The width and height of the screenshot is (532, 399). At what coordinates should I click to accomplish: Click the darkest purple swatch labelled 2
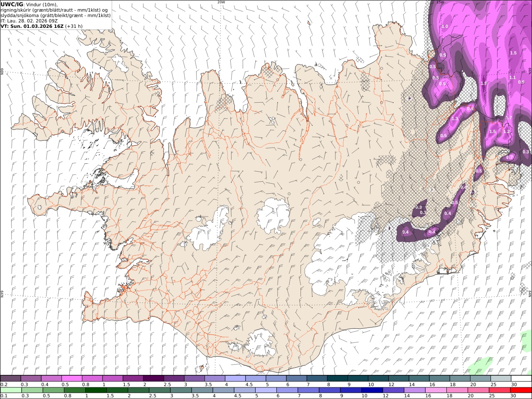(x=153, y=379)
